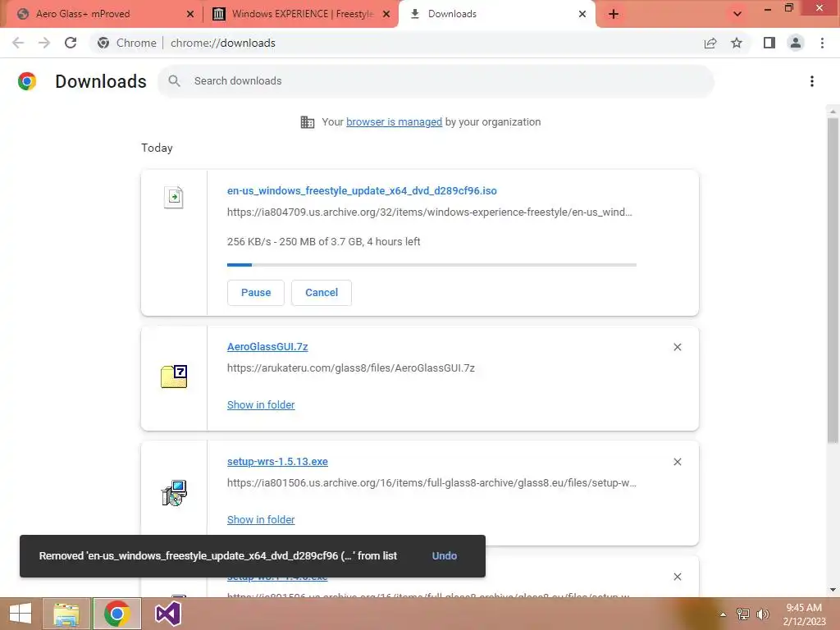This screenshot has width=840, height=630.
Task: Click the setup-wrs-1.5.13.exe installer icon
Action: coord(174,493)
